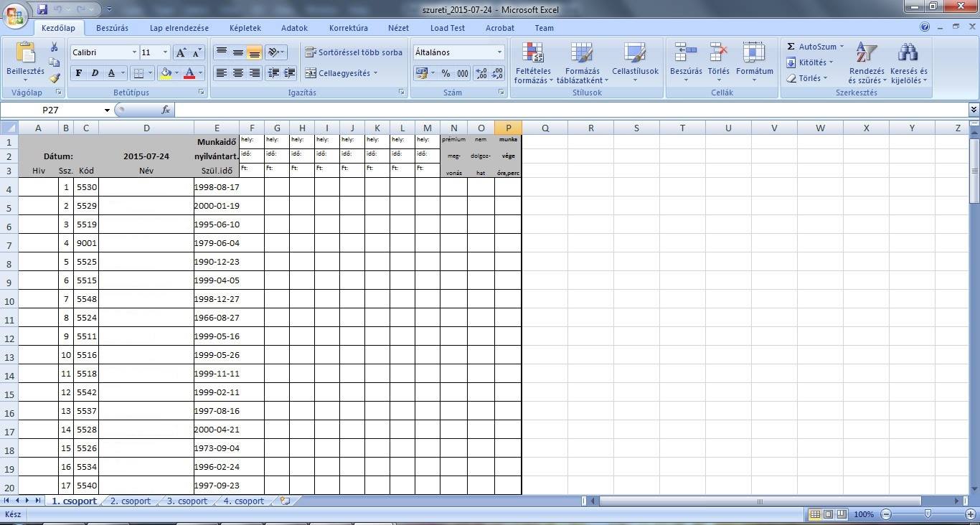980x525 pixels.
Task: Toggle Sortöréssel több sorba wrap text
Action: (353, 52)
